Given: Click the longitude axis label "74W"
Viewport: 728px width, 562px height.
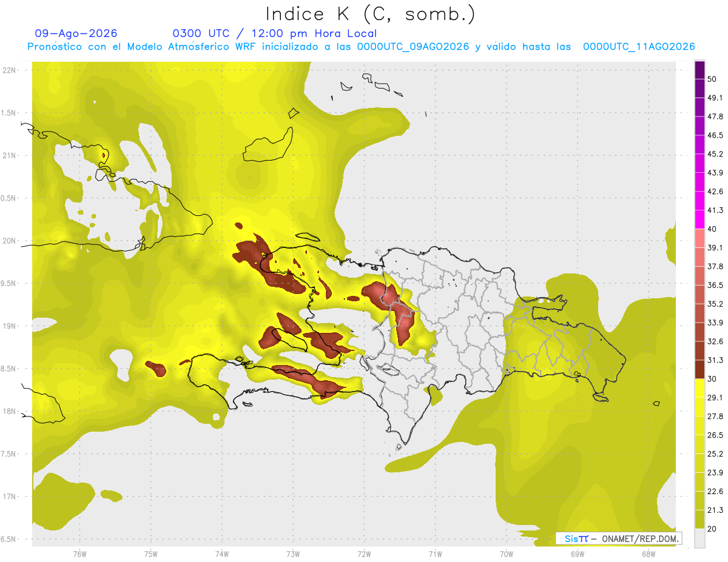Looking at the screenshot, I should click(x=221, y=554).
